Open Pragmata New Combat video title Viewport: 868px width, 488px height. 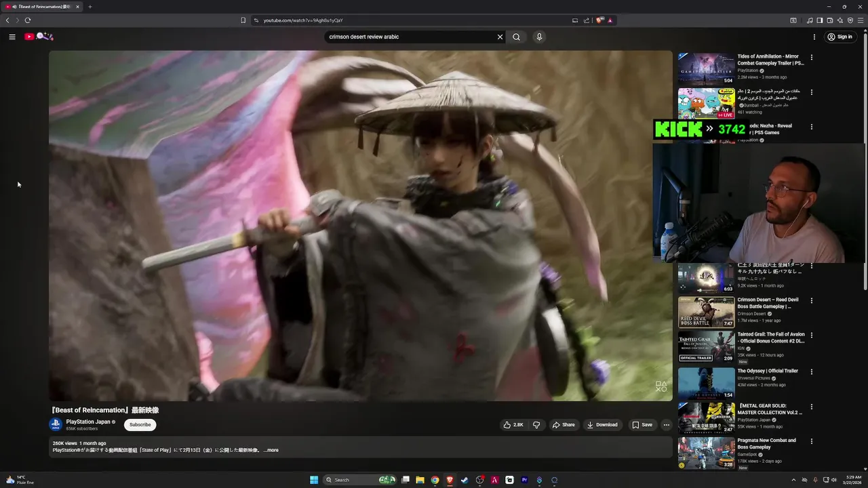767,443
